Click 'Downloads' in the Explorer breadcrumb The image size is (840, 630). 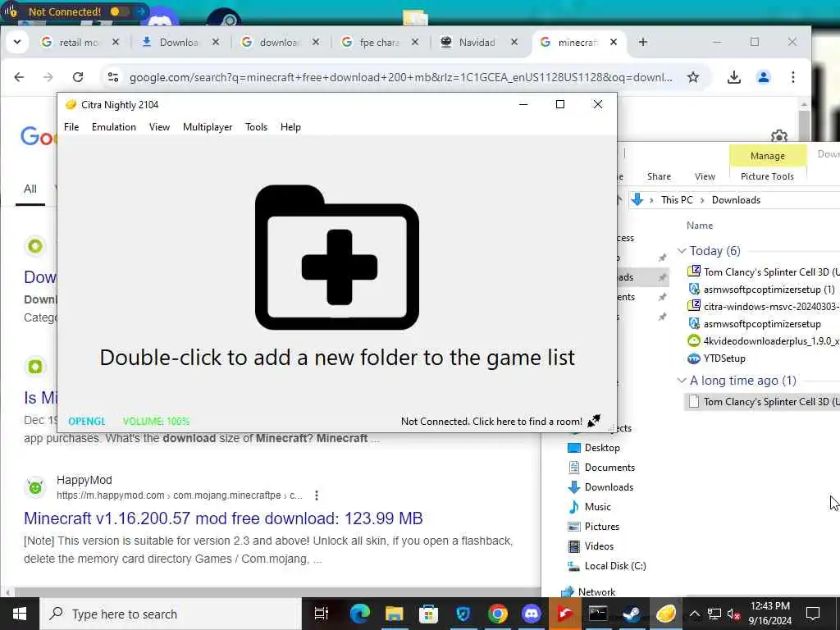click(736, 200)
